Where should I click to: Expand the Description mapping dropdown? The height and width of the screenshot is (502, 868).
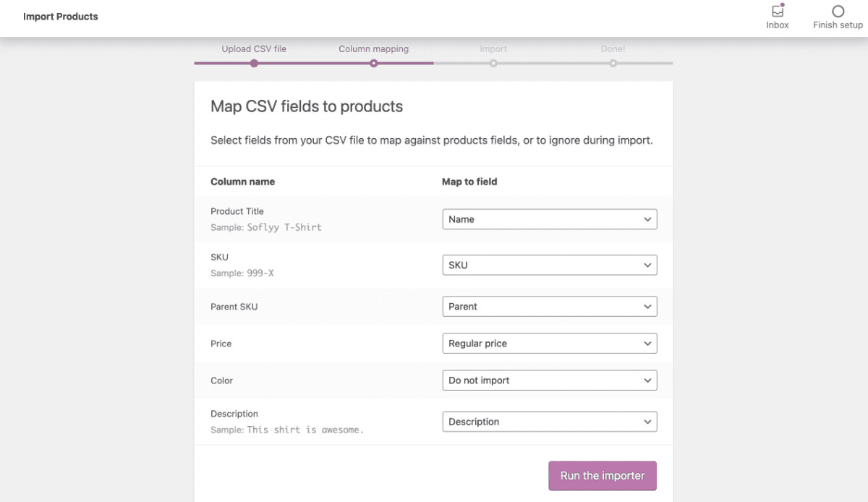(549, 422)
